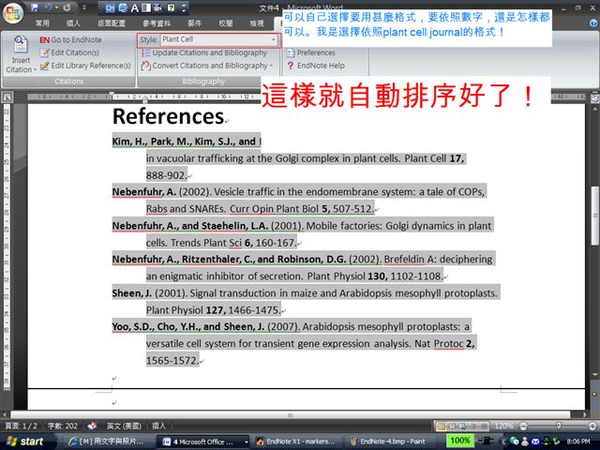Click the 'Sheen, J.' (2001) reference line
Screen dimensions: 600x450
305,293
